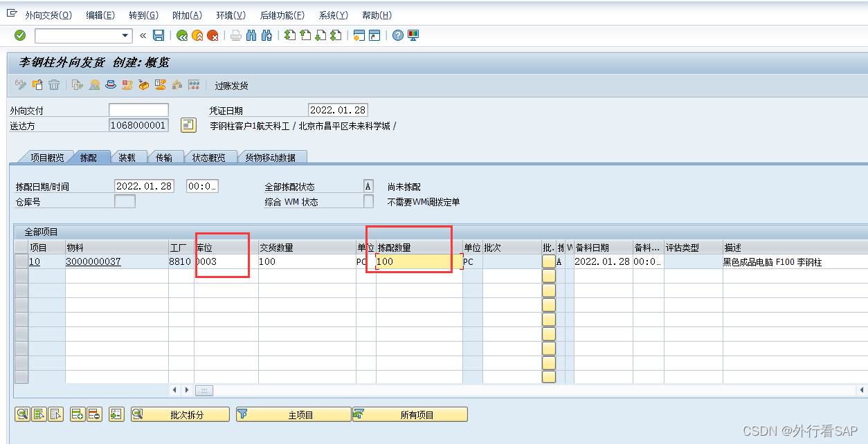Click the 批次拆分 button
Image resolution: width=868 pixels, height=444 pixels.
180,414
